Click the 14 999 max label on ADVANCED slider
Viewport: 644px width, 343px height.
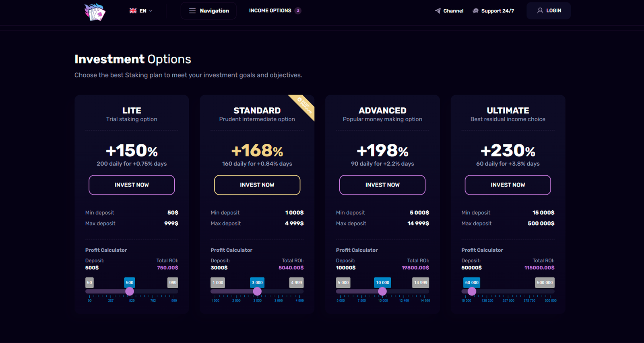[421, 283]
